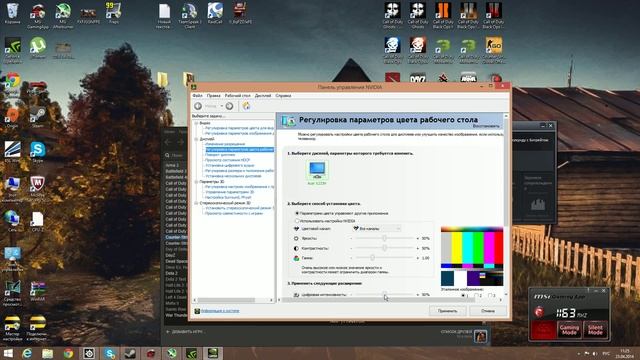
Task: Click Gaming Mode in MSI Gaming App
Action: (x=569, y=330)
